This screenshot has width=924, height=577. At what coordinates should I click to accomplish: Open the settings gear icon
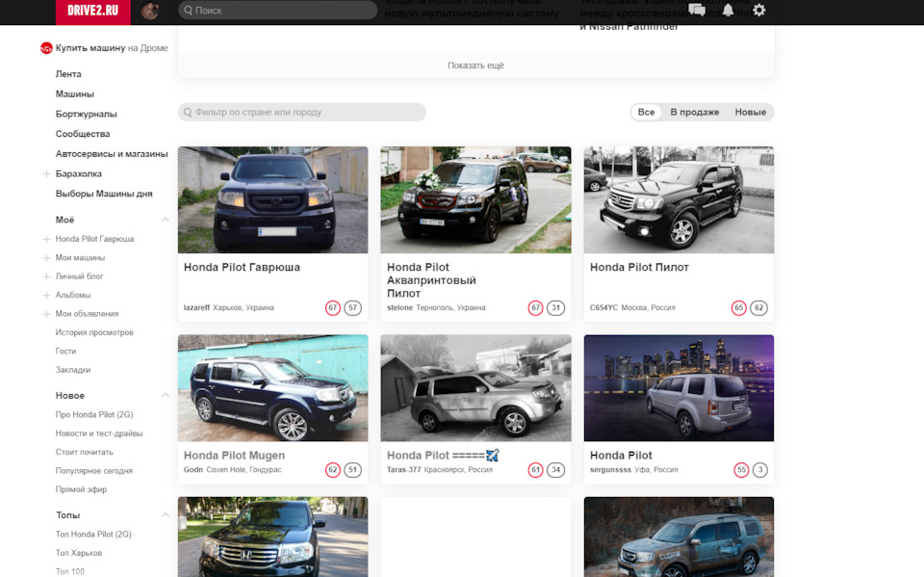click(759, 10)
